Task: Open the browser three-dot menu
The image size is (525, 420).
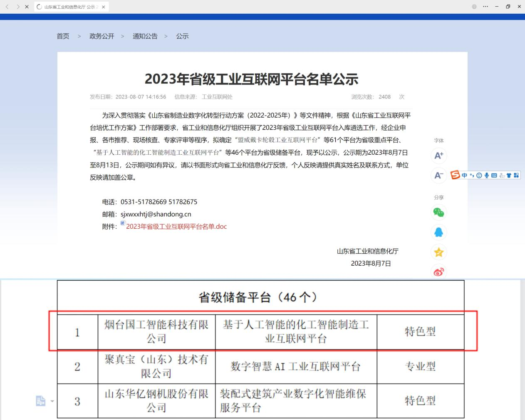Action: point(485,7)
